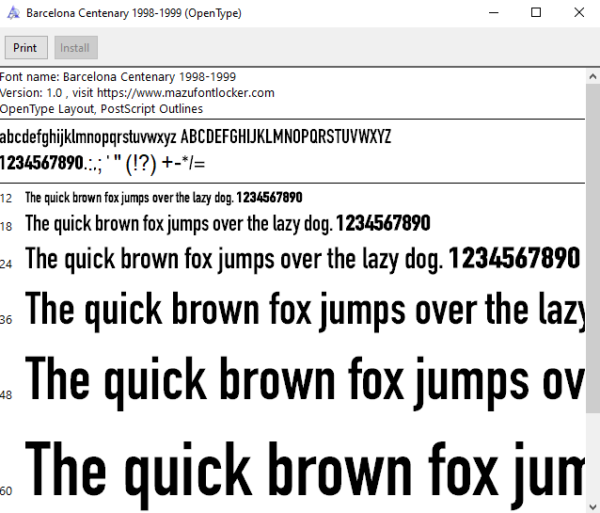Viewport: 600px width, 513px height.
Task: Click the size 18 sample sentence
Action: click(228, 224)
